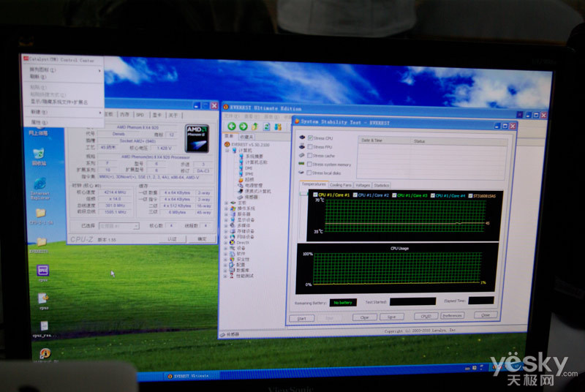The width and height of the screenshot is (585, 392).
Task: Open the 显卡 tab in CPU-Z
Action: pyautogui.click(x=157, y=115)
